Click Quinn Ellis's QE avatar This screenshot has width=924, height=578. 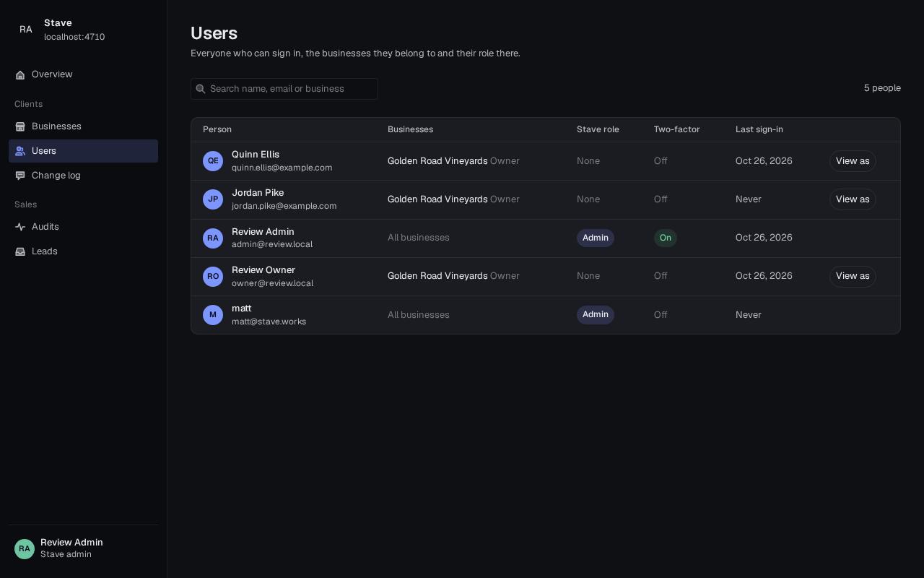tap(213, 161)
